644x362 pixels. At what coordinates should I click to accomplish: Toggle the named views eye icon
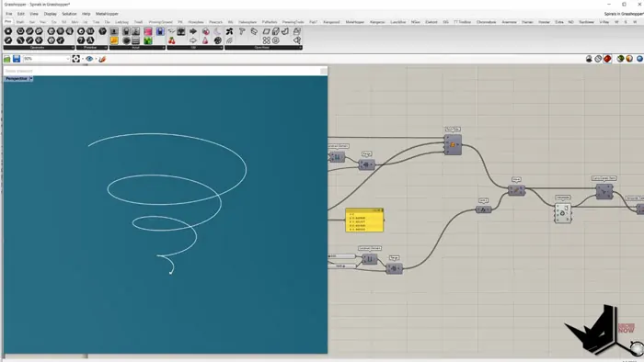coord(89,59)
